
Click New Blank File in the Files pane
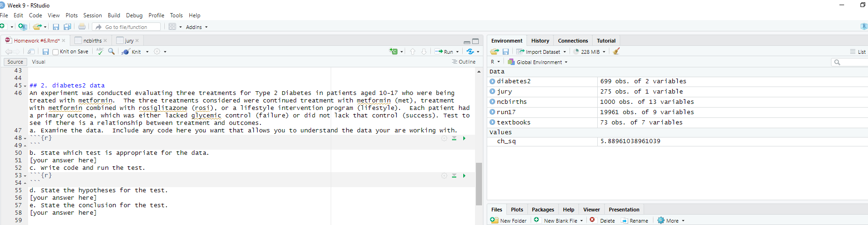pos(558,220)
